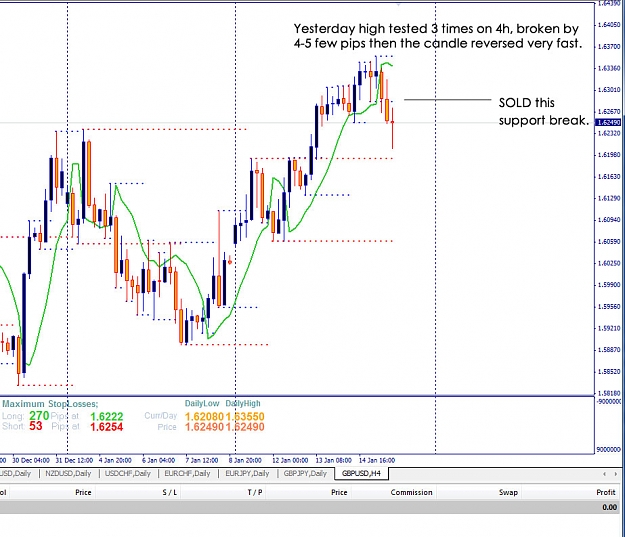Click the right chart-tab scroll arrow
The width and height of the screenshot is (625, 537).
pos(616,474)
